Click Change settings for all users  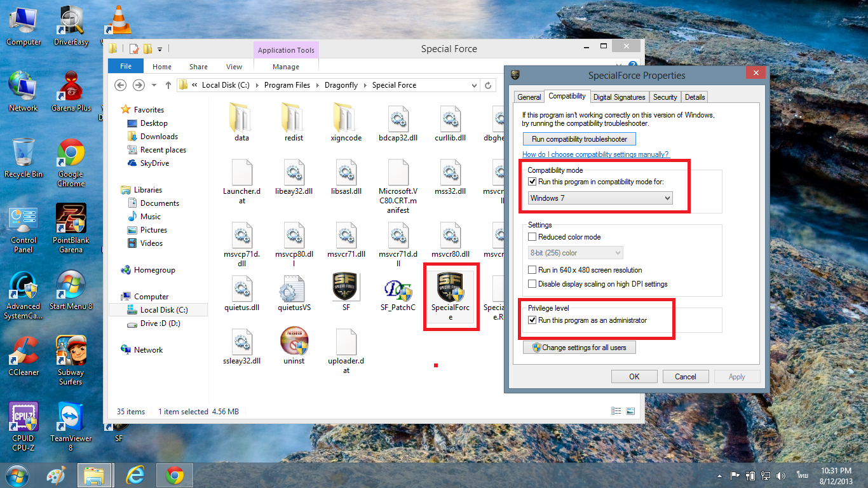point(579,348)
